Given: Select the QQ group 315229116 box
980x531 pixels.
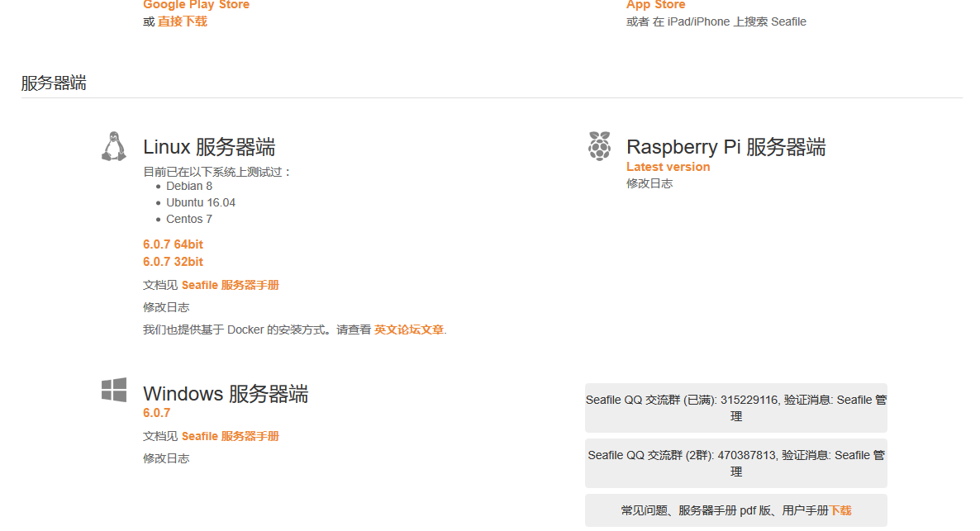Looking at the screenshot, I should click(735, 408).
